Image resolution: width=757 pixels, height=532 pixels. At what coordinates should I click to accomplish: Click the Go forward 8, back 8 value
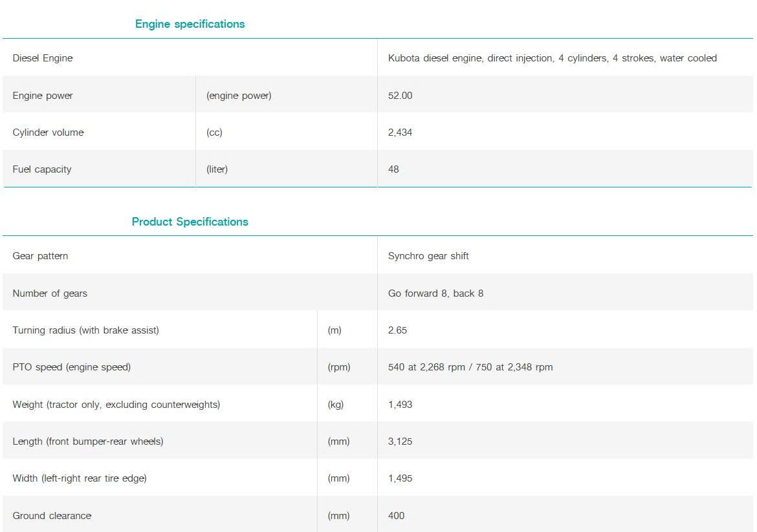435,293
